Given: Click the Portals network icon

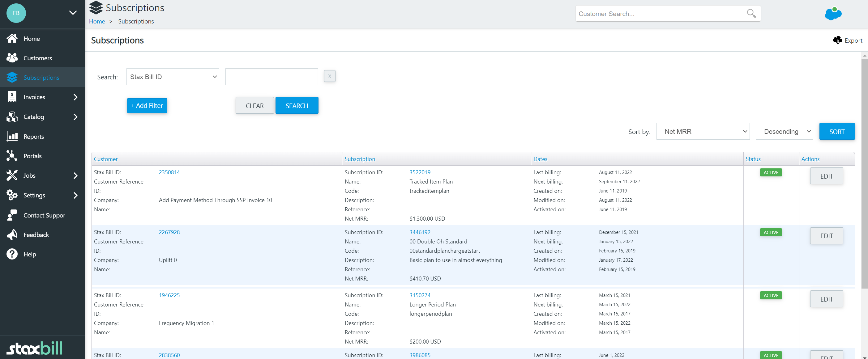Looking at the screenshot, I should 12,156.
